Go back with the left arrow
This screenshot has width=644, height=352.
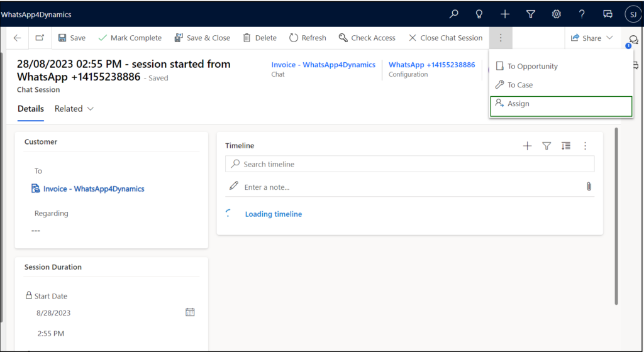17,38
